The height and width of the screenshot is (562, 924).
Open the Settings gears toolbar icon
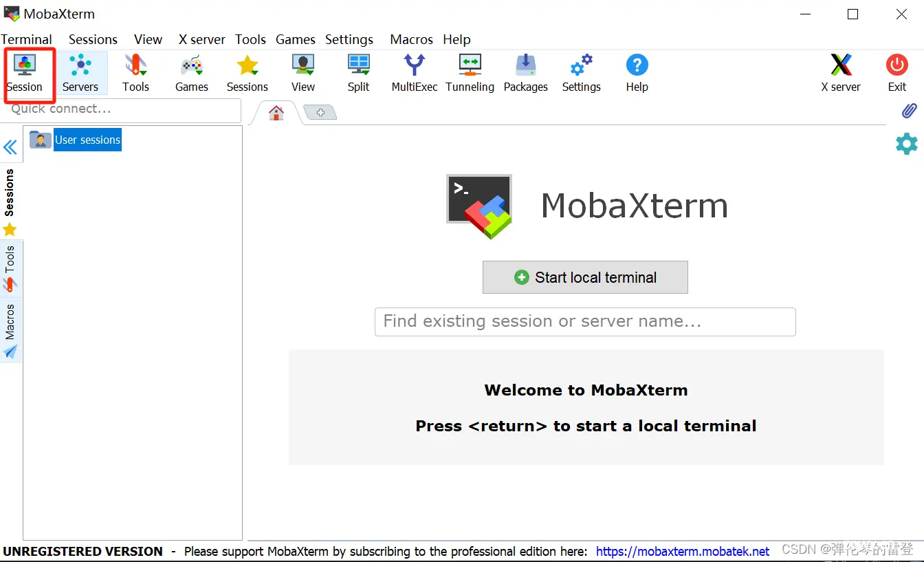(x=582, y=73)
